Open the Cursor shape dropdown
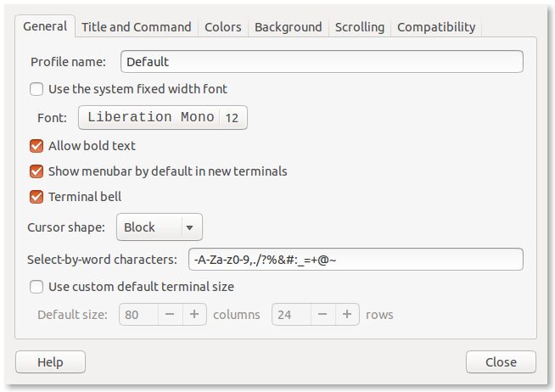 pos(160,227)
